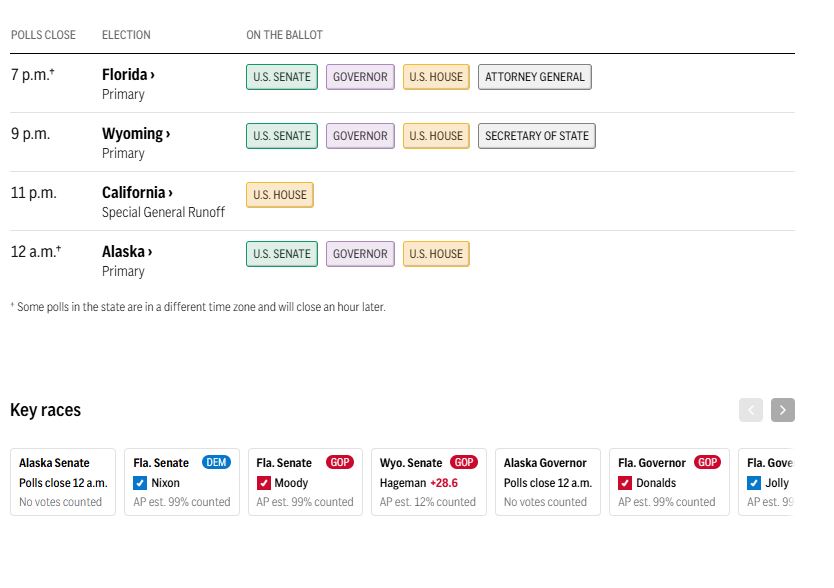
Task: Open the Fla. Governor GOP race card
Action: point(669,482)
